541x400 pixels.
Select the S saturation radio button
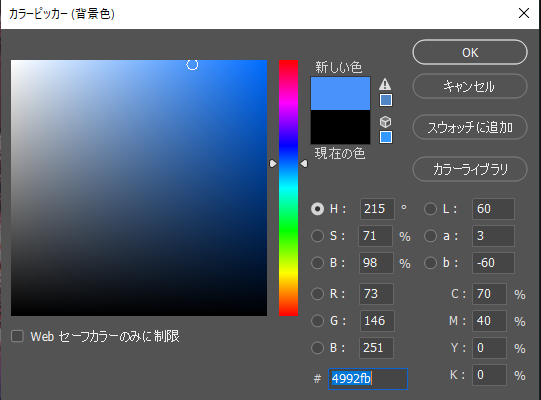pyautogui.click(x=317, y=236)
